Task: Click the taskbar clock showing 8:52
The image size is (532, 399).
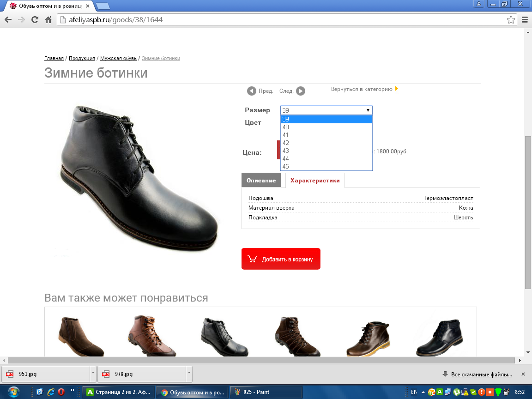Action: pyautogui.click(x=520, y=392)
